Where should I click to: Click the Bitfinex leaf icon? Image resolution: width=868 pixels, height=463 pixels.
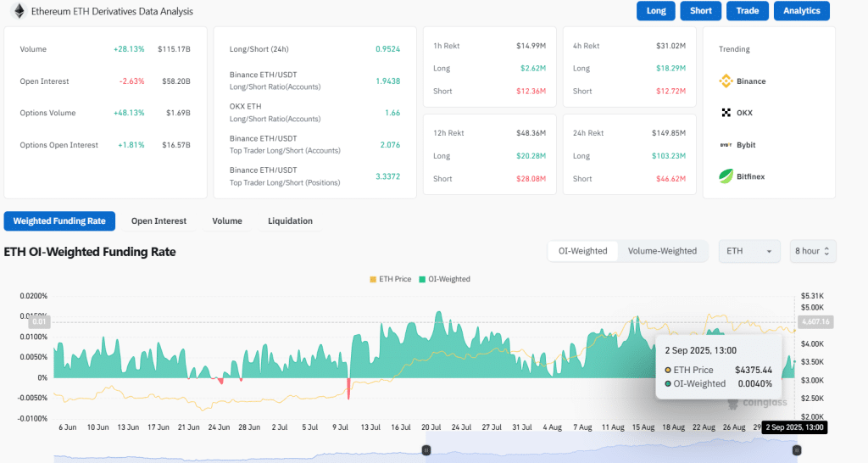click(x=726, y=176)
